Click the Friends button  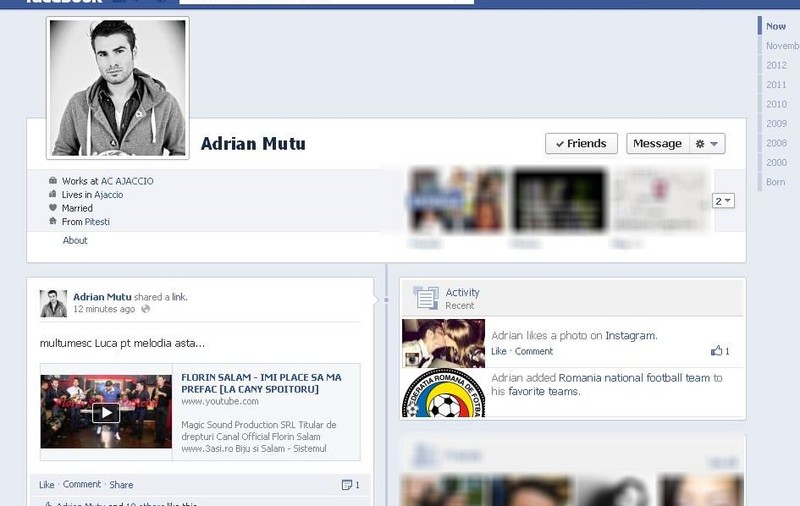(x=581, y=144)
